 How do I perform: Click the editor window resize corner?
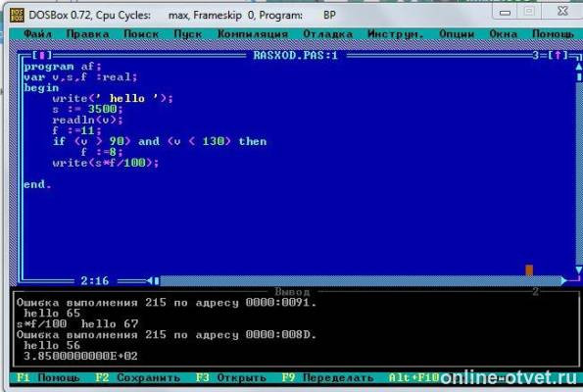(x=578, y=279)
